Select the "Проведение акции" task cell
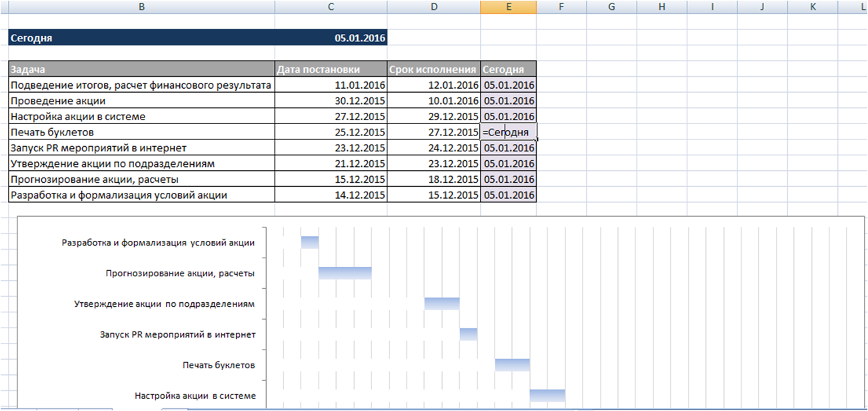 click(x=141, y=101)
